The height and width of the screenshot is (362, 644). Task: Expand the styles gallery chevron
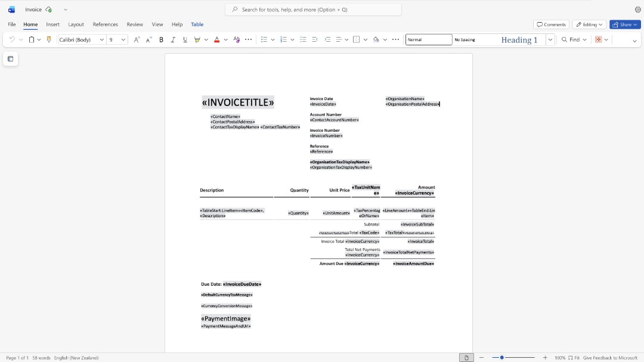tap(550, 39)
